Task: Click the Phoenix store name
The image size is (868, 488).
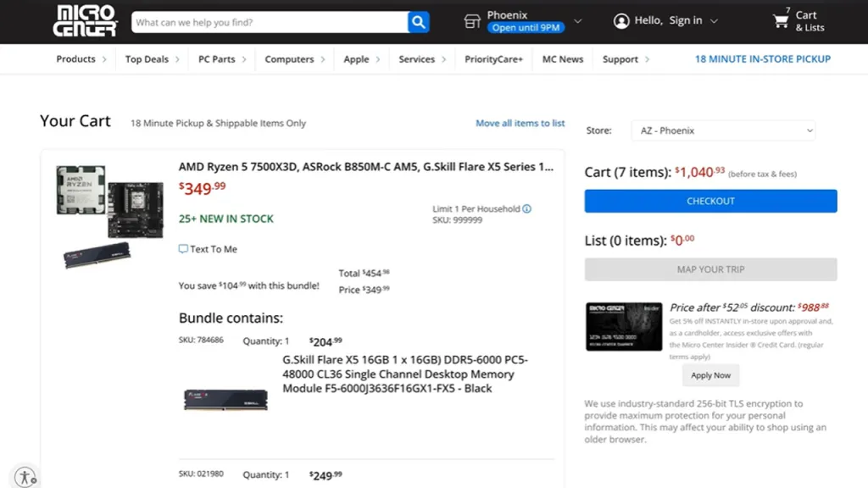Action: pyautogui.click(x=507, y=15)
